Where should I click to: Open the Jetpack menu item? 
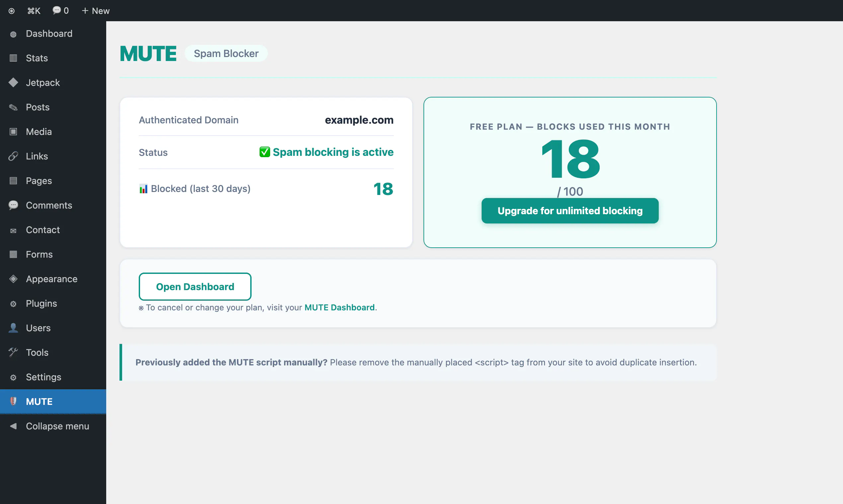(x=53, y=83)
